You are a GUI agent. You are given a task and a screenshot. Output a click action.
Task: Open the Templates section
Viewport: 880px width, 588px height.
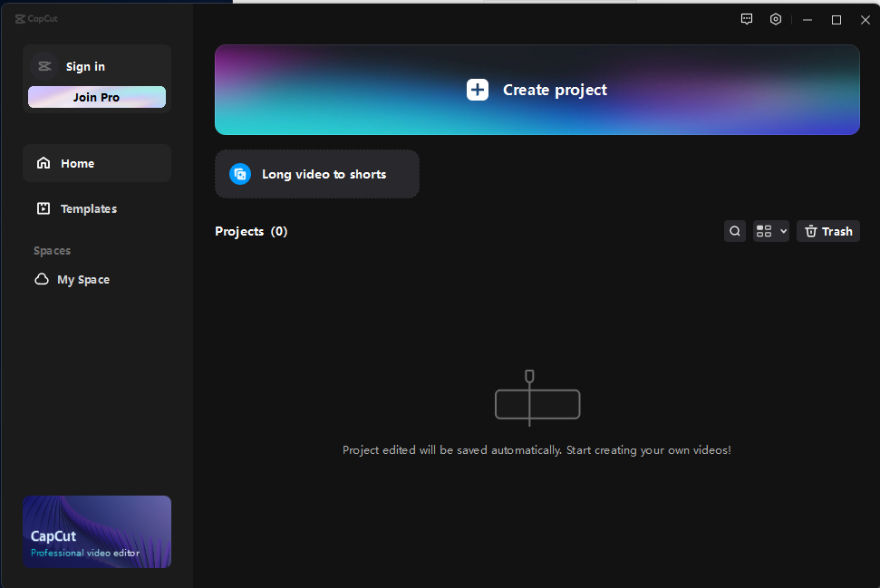tap(97, 208)
